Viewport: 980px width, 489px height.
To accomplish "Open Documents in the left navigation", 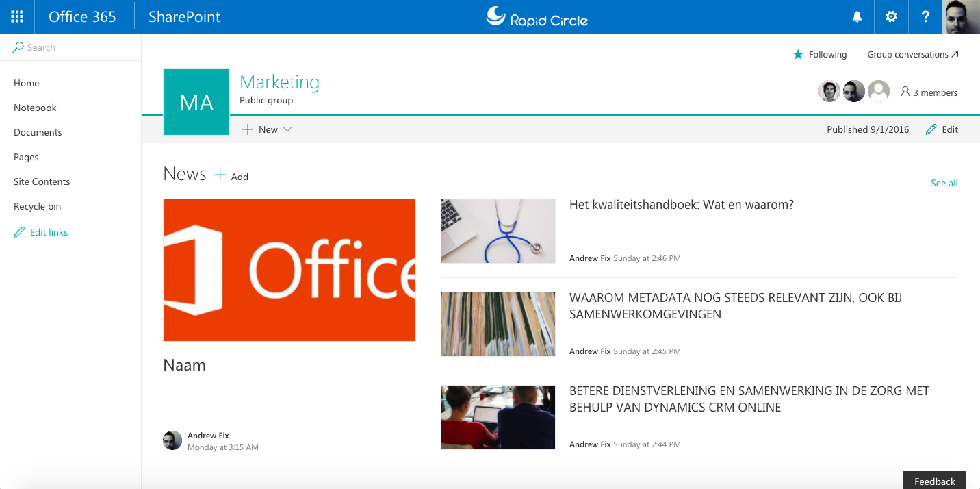I will tap(38, 132).
